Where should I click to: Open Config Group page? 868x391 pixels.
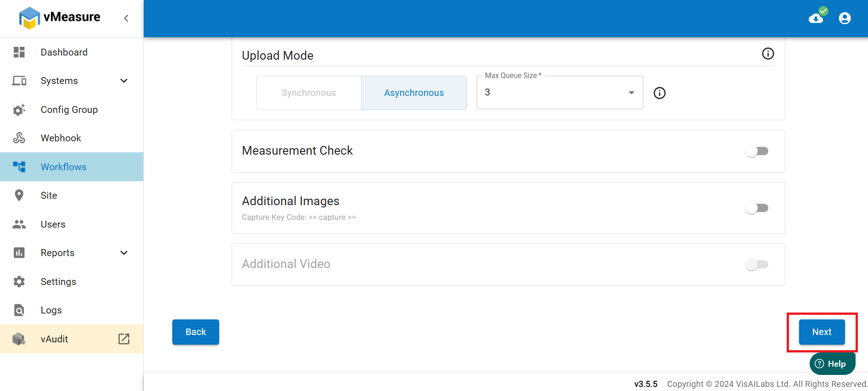72,110
